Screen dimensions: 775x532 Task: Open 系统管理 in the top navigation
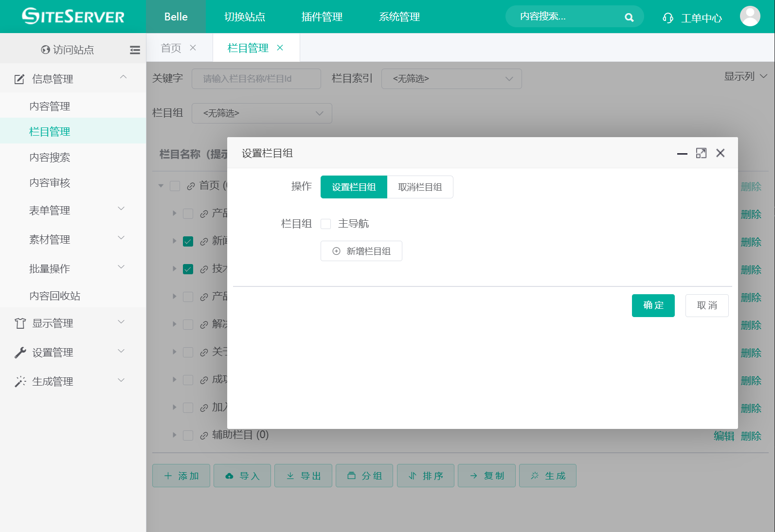399,17
